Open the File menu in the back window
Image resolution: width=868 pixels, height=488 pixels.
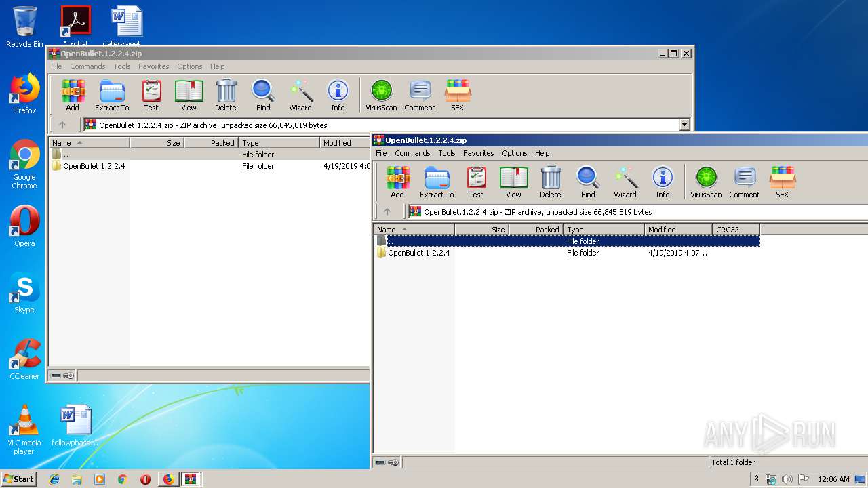pos(56,66)
